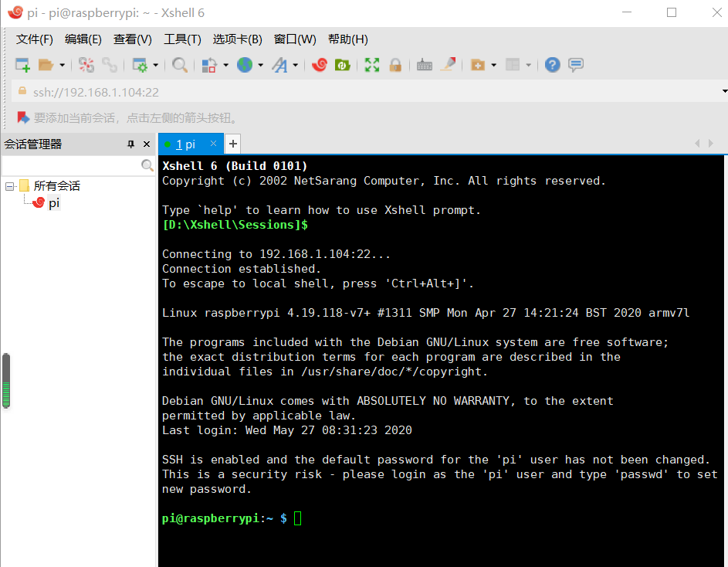Select the 所有会话 folder

(56, 186)
